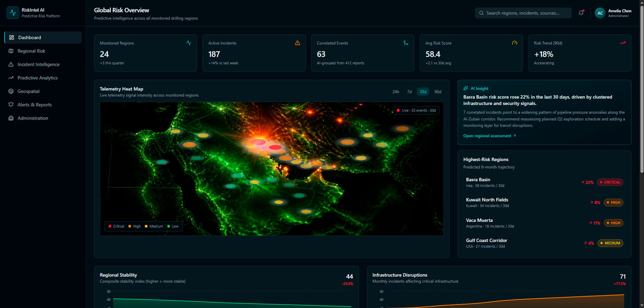Open Amelia Chen profile menu
The width and height of the screenshot is (644, 308).
[613, 13]
